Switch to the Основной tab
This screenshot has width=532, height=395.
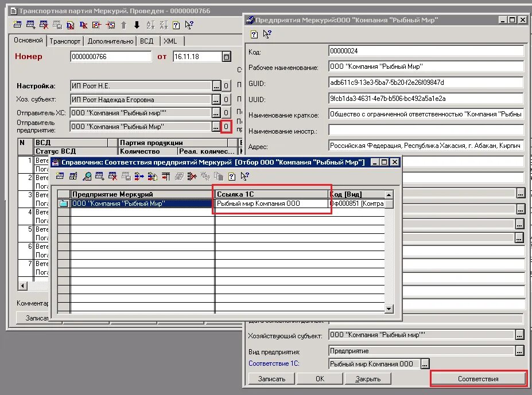coord(28,40)
